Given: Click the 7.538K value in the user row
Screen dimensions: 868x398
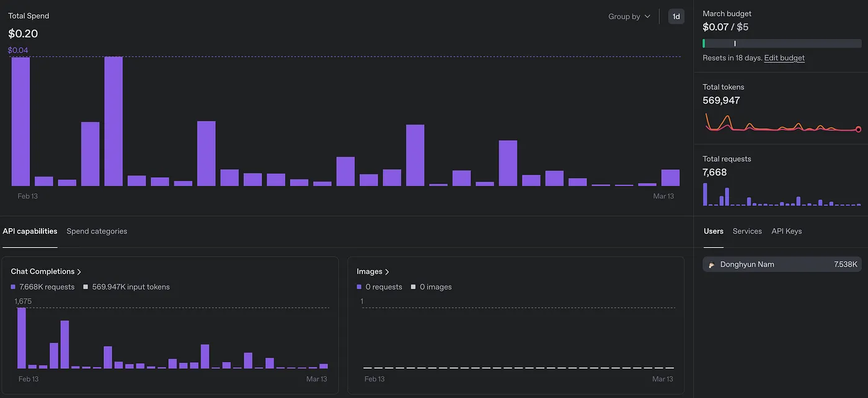Looking at the screenshot, I should 846,265.
